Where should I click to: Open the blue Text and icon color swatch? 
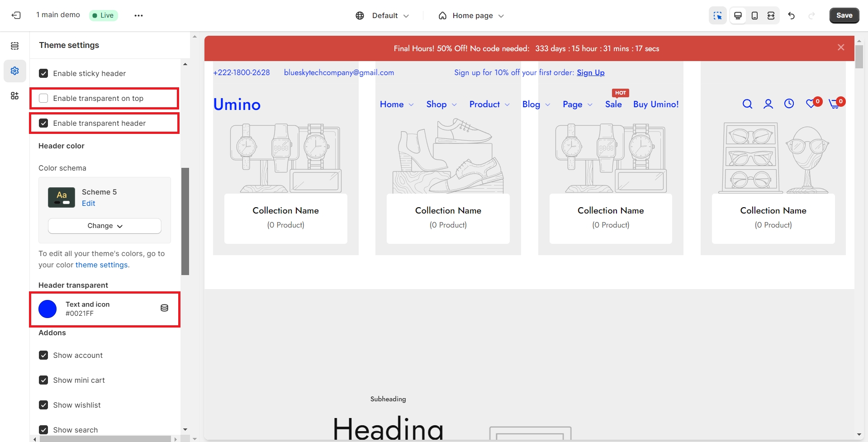coord(47,309)
